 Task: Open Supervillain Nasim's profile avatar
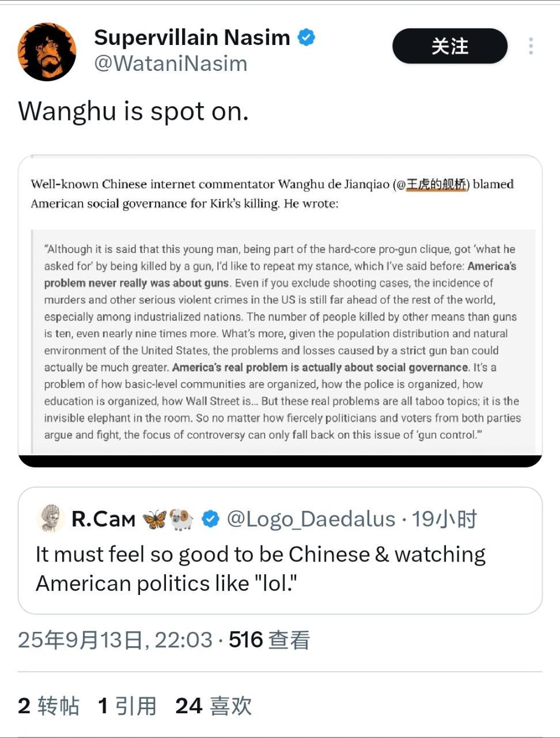pyautogui.click(x=47, y=52)
